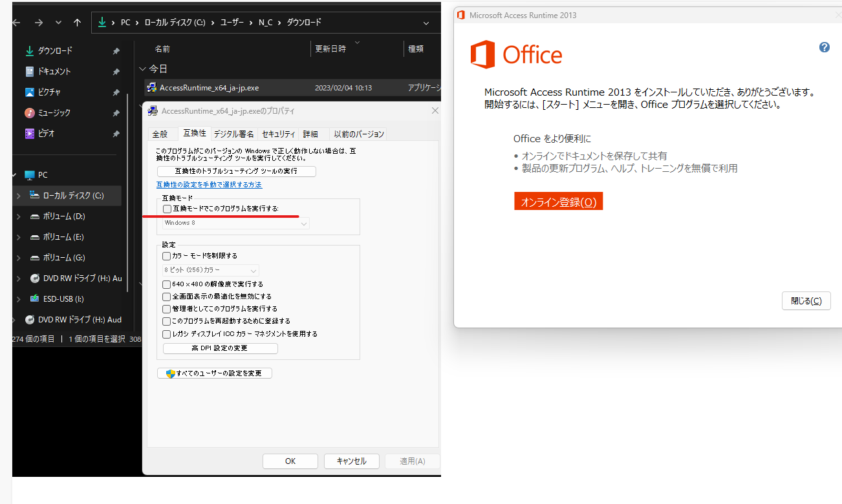This screenshot has height=504, width=842.
Task: Sort by the 更新日時 column header
Action: pos(330,48)
